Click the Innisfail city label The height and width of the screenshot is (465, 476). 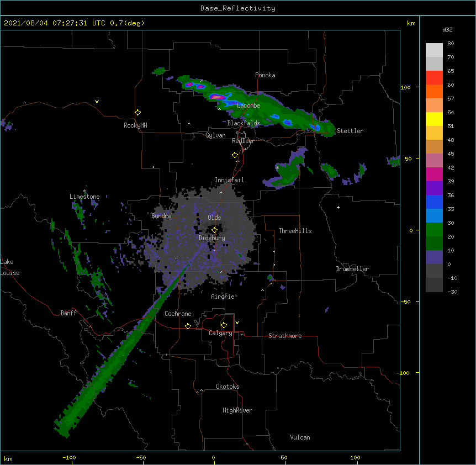(229, 180)
